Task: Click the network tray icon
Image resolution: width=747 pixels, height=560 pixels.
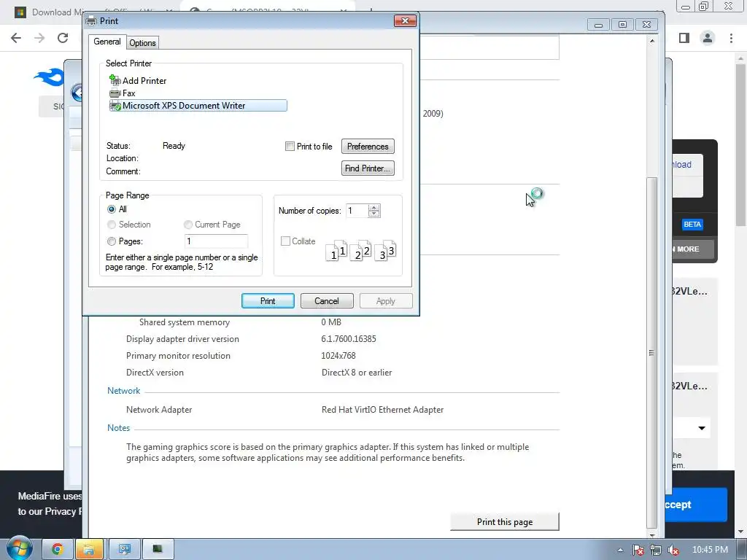Action: point(656,550)
